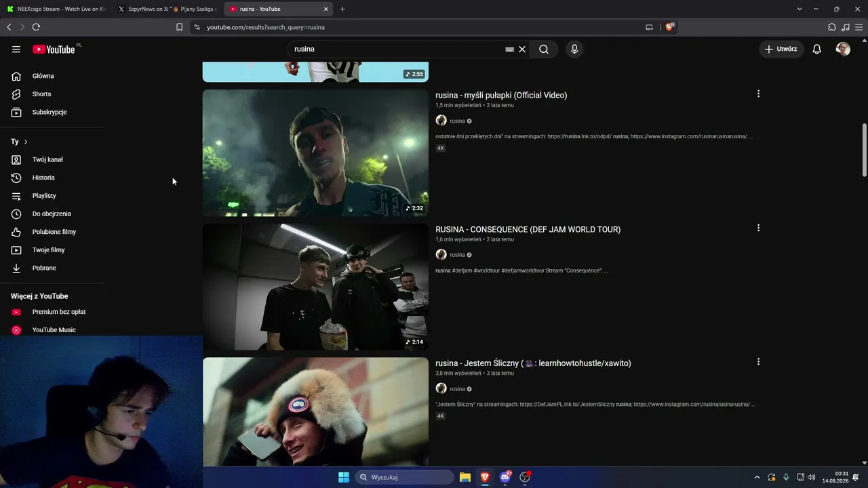Start voice search with microphone

pyautogui.click(x=574, y=49)
